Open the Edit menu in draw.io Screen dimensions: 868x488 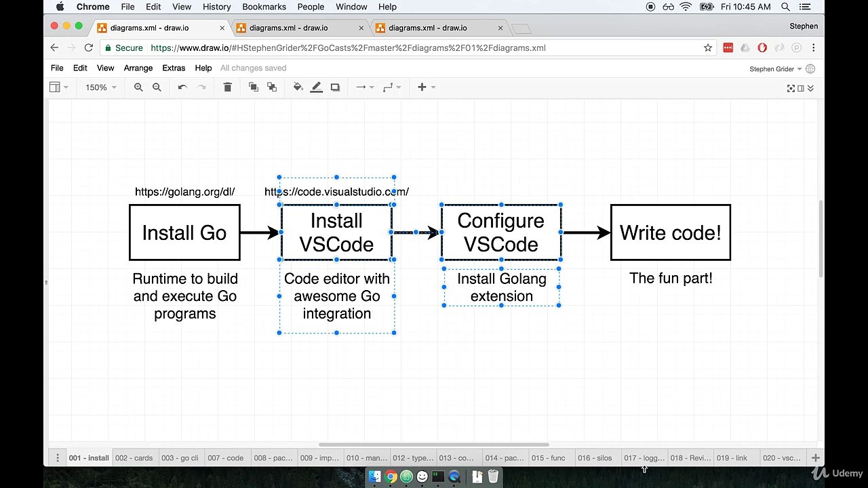coord(80,68)
